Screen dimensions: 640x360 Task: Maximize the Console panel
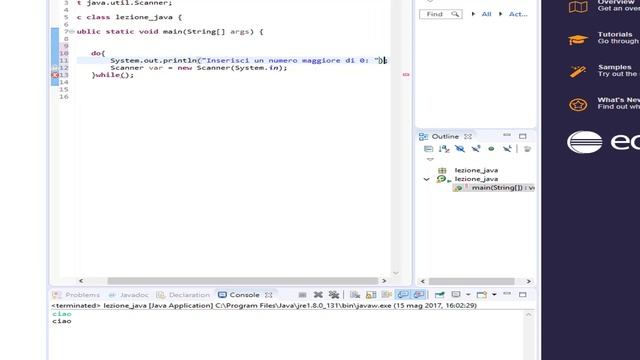coord(522,295)
